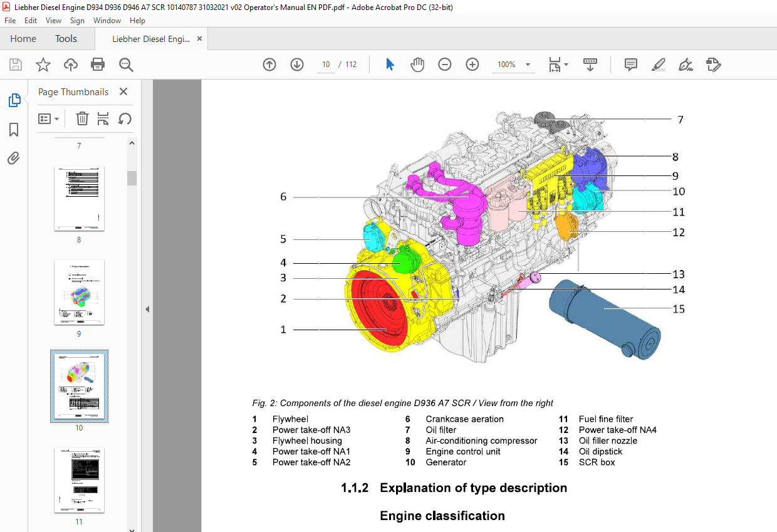Open the thumbnail Options menu dropdown
Image resolution: width=777 pixels, height=532 pixels.
pos(49,118)
